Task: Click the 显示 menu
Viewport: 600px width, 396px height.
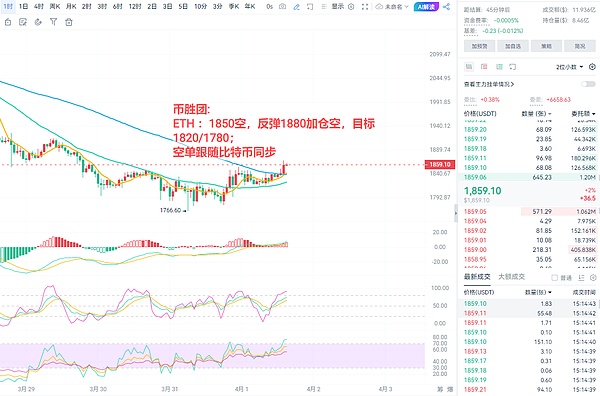Action: (338, 7)
